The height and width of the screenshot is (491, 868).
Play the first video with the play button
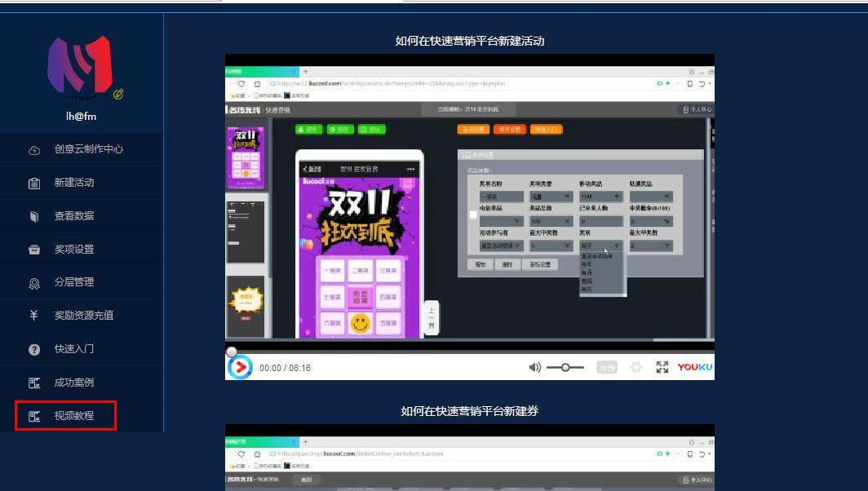(x=239, y=368)
